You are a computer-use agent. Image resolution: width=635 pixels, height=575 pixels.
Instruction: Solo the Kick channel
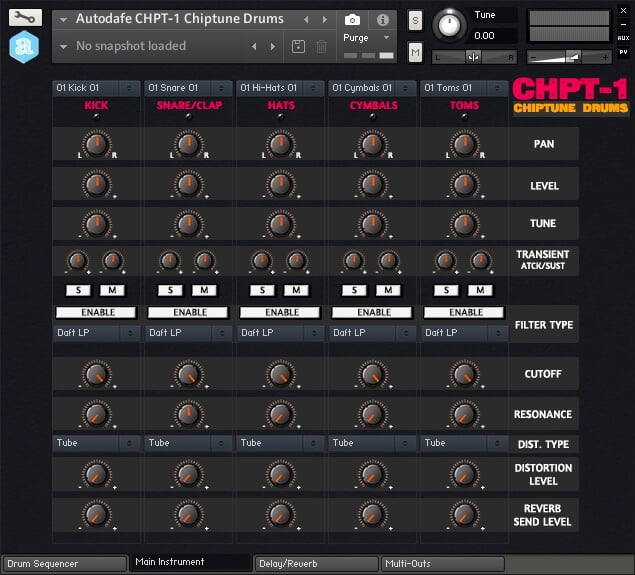pyautogui.click(x=78, y=290)
